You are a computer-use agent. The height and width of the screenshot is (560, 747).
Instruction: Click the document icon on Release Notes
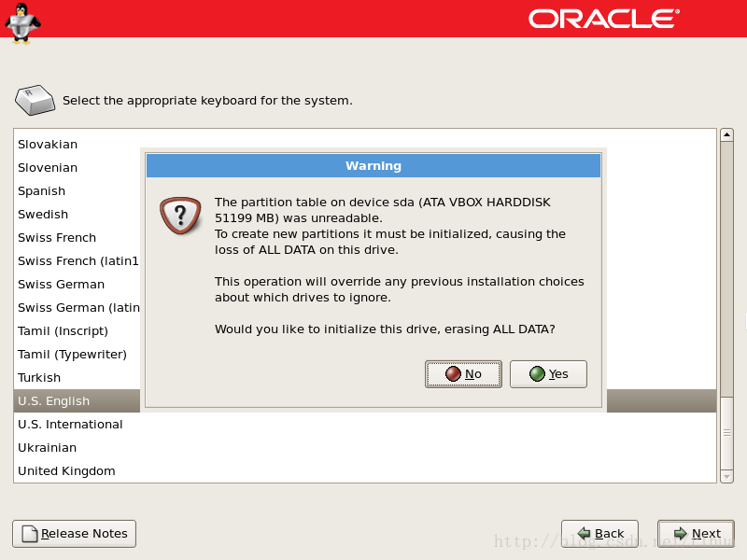coord(30,534)
